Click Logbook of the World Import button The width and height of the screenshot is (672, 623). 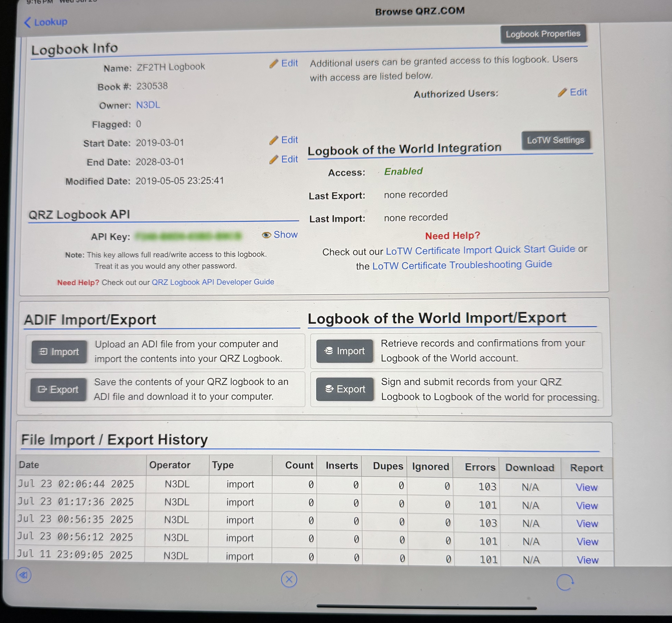pyautogui.click(x=345, y=351)
